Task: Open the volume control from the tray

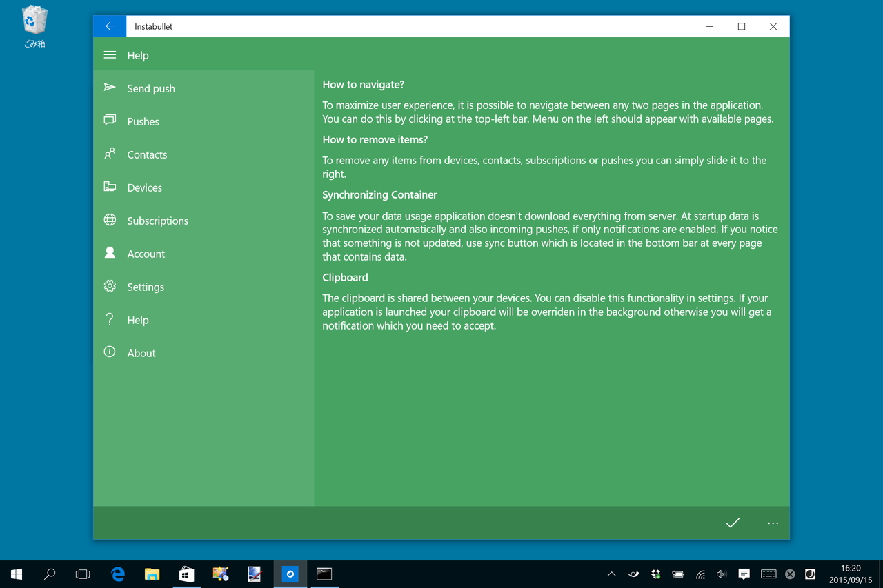Action: click(x=722, y=574)
